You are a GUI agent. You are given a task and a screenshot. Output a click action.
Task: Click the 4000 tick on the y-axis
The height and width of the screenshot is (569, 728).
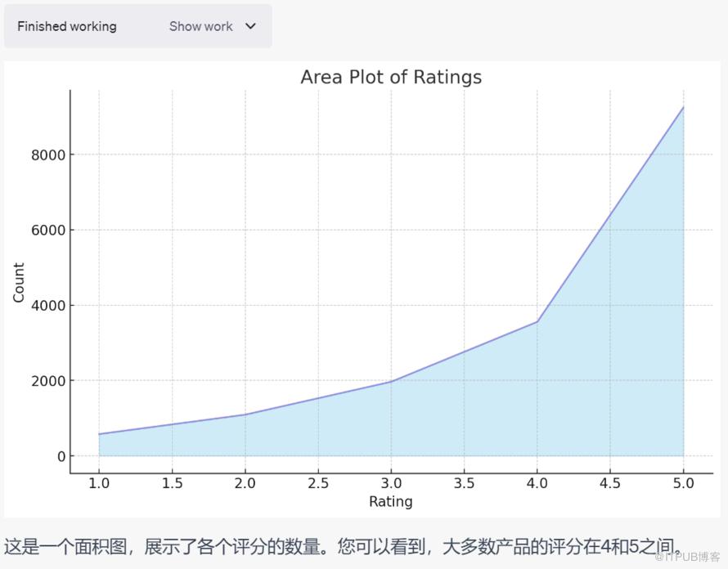[47, 306]
